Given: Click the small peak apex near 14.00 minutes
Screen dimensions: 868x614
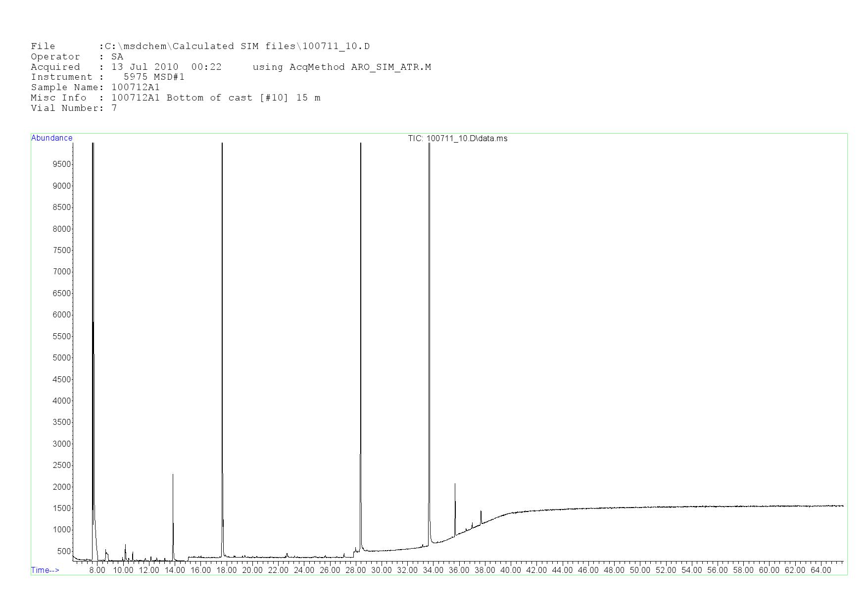Looking at the screenshot, I should pos(173,475).
